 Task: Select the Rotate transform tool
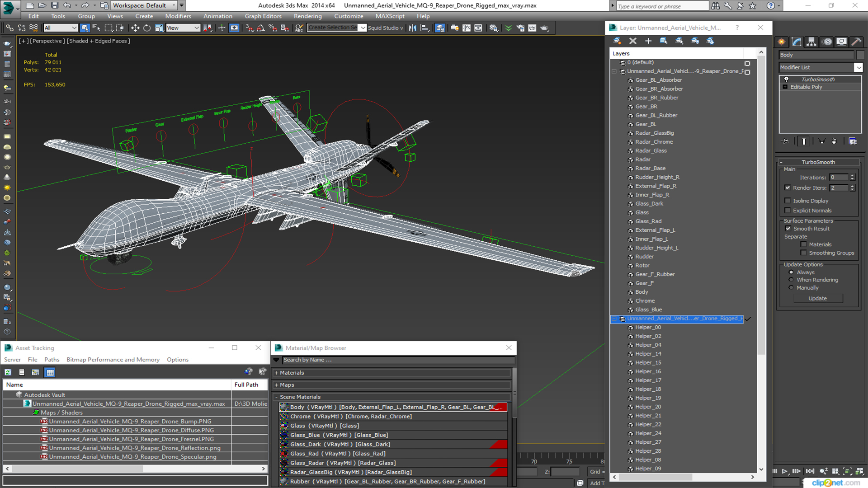147,28
